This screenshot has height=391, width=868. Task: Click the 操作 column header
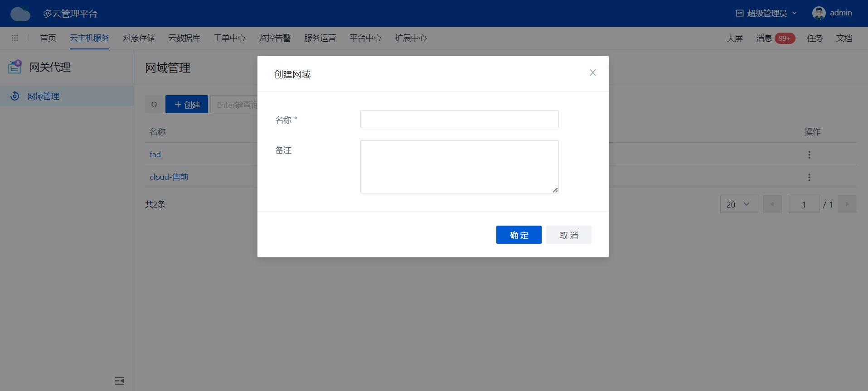click(x=812, y=132)
